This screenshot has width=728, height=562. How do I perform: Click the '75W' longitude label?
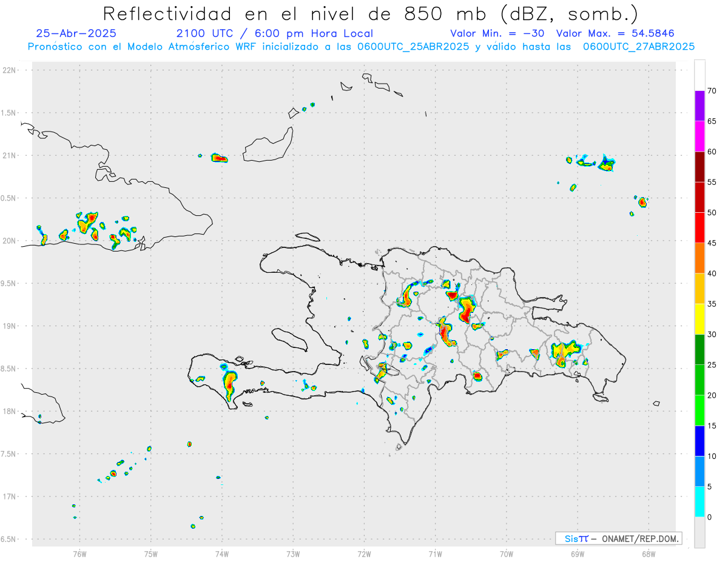pyautogui.click(x=151, y=554)
